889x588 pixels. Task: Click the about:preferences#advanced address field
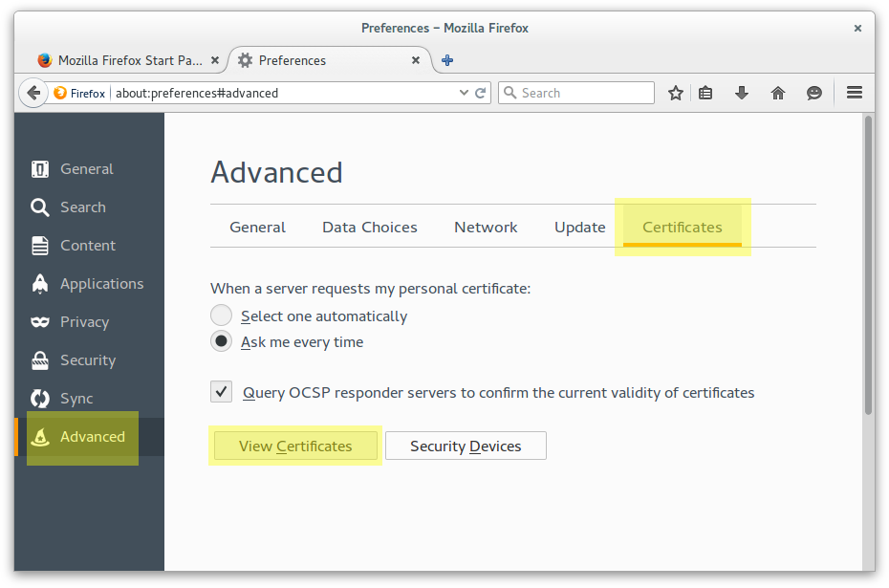pyautogui.click(x=284, y=93)
